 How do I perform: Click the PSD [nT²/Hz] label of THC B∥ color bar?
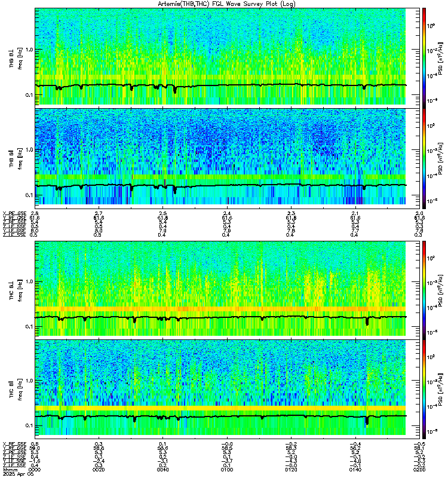440,390
